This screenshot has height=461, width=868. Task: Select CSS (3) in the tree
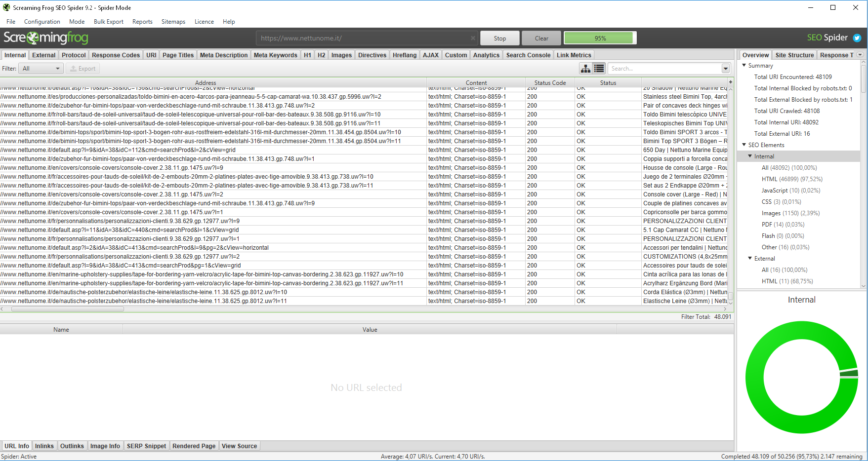781,202
